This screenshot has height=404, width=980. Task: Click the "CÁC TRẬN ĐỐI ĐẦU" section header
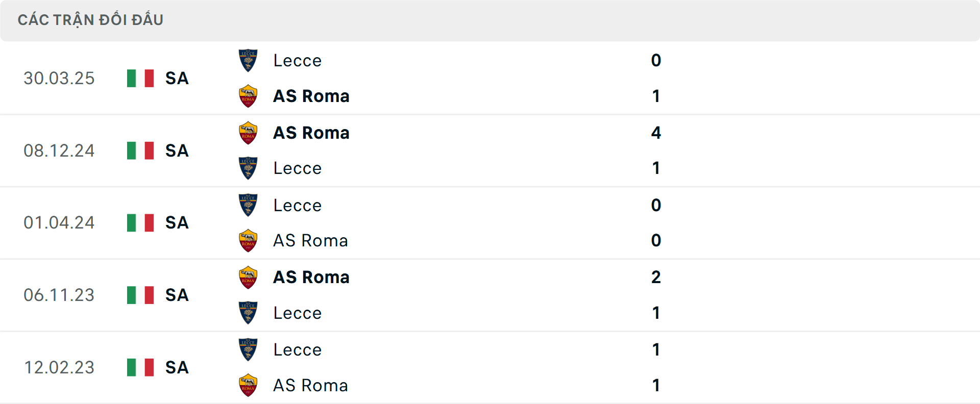click(x=91, y=20)
